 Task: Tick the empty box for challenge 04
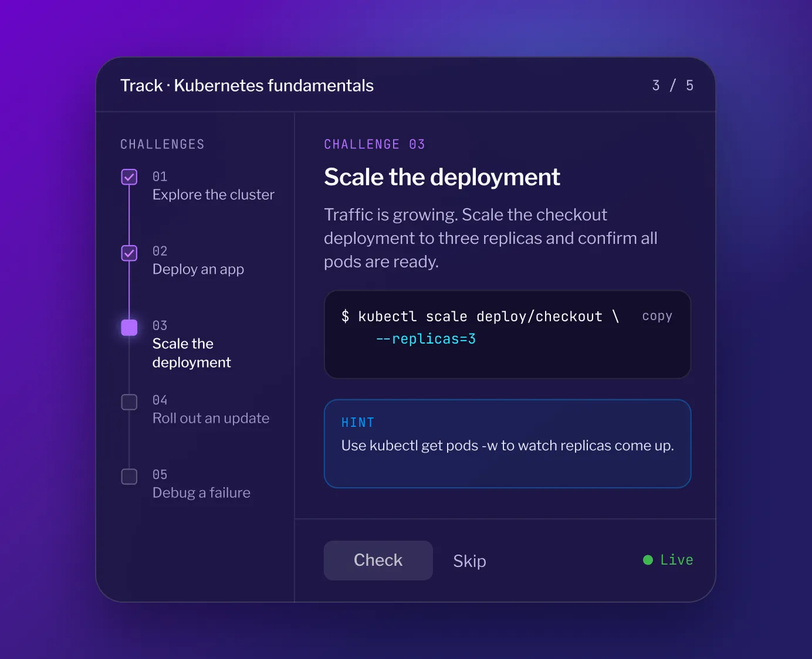[x=129, y=402]
